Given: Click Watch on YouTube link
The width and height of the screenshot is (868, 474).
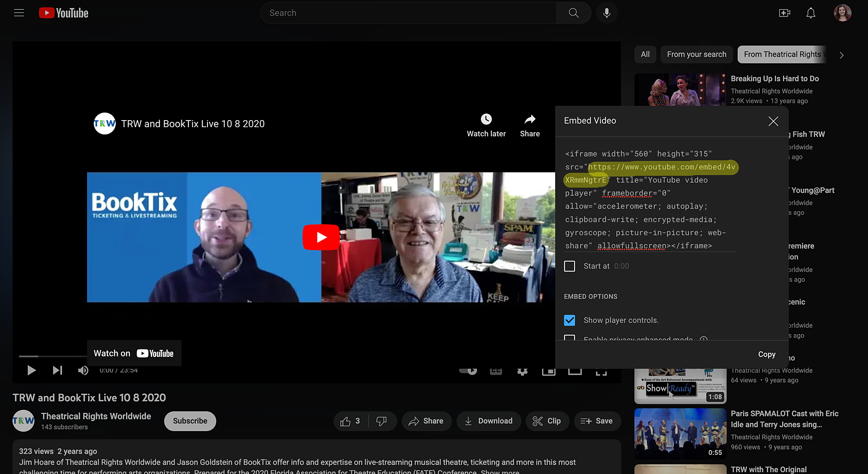Looking at the screenshot, I should pos(134,353).
